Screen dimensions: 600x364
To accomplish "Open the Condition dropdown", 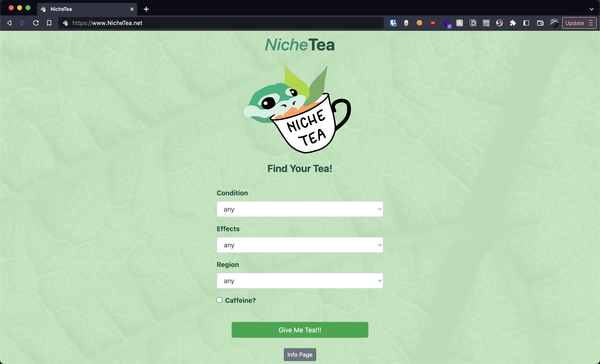I will (x=300, y=209).
